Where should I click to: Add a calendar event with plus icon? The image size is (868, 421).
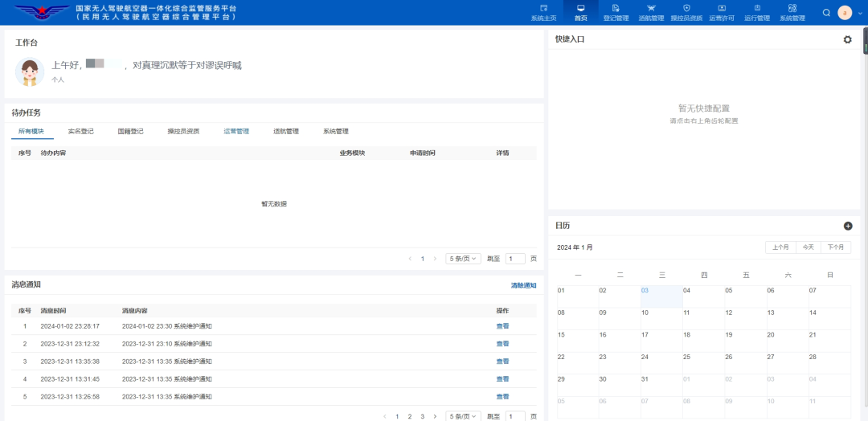[x=848, y=226]
